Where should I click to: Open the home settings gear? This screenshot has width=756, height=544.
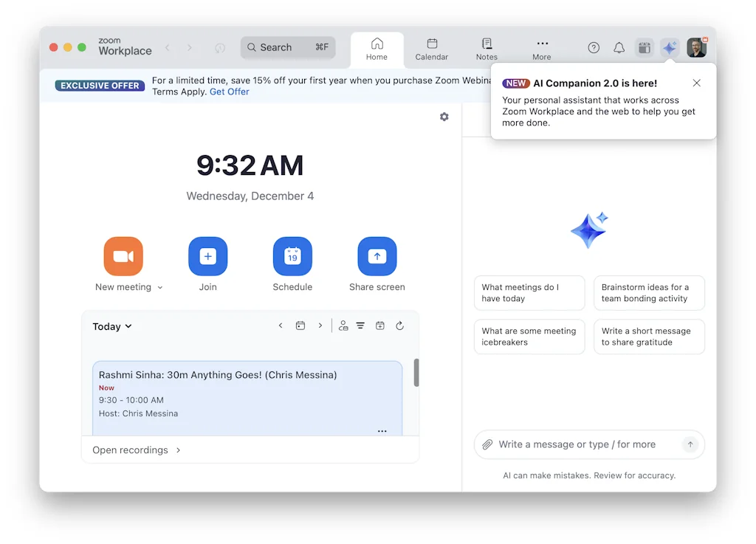444,117
